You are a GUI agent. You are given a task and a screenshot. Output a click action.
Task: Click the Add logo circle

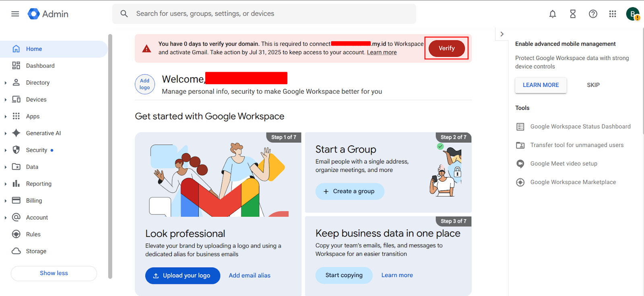coord(145,84)
